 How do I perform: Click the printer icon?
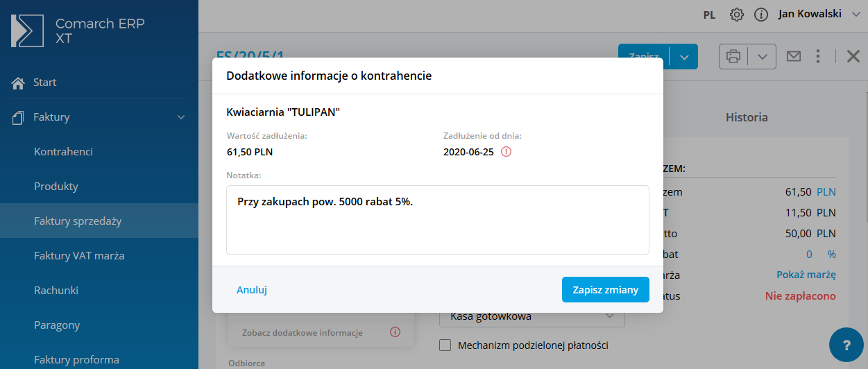point(733,57)
